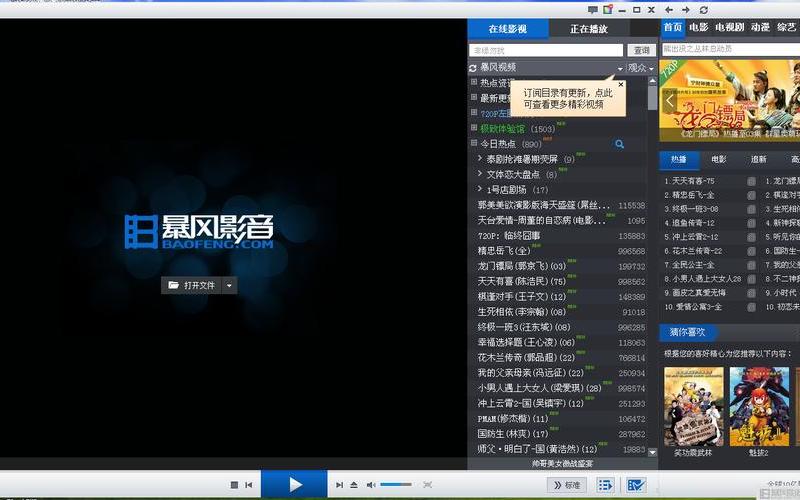Stop playback with the square stop icon
Image resolution: width=800 pixels, height=500 pixels.
point(234,485)
